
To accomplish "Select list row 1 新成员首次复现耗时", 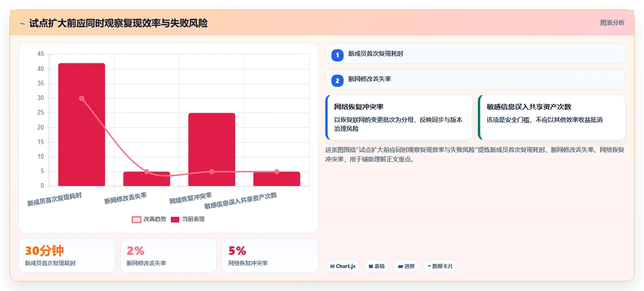I will (x=475, y=54).
